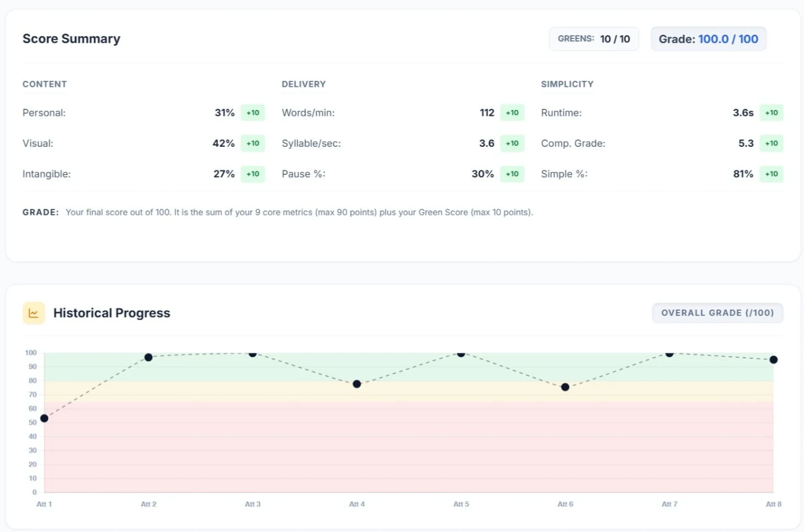Click the +10 badge for Visual

[253, 143]
